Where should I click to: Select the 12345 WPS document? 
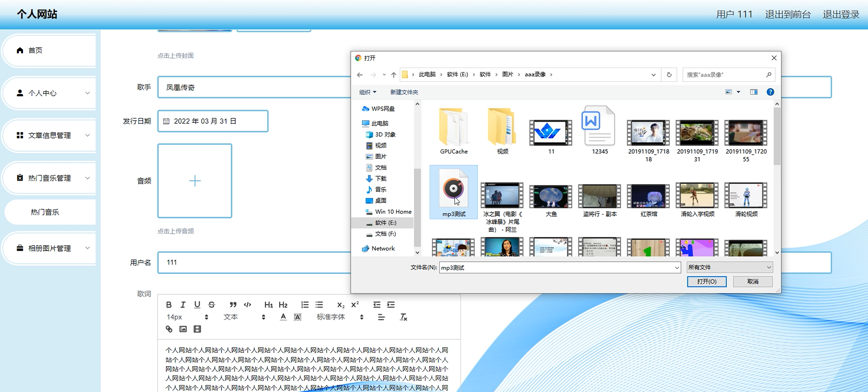600,131
